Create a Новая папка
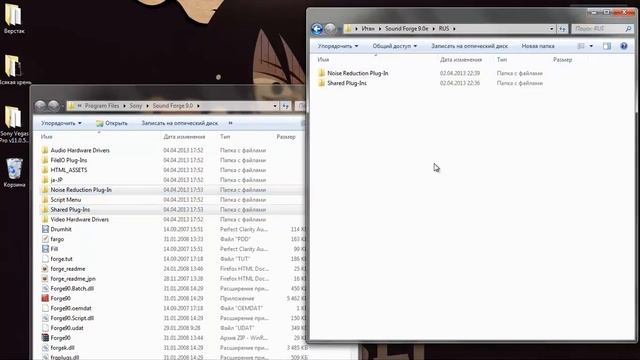 pos(538,46)
